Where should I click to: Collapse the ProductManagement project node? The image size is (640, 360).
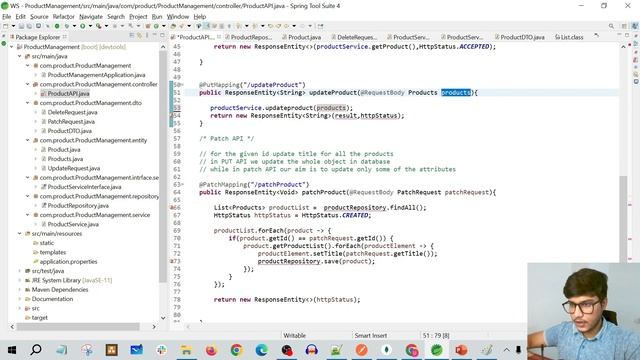pos(11,47)
